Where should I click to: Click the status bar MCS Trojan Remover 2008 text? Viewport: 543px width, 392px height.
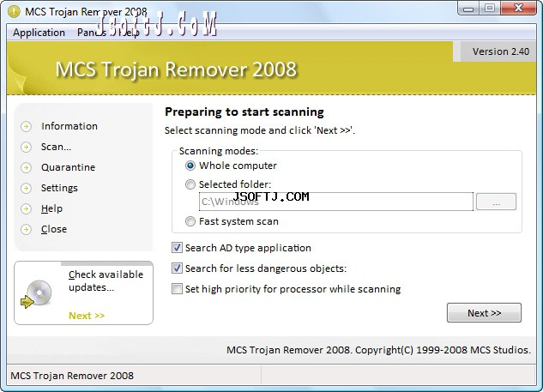72,376
